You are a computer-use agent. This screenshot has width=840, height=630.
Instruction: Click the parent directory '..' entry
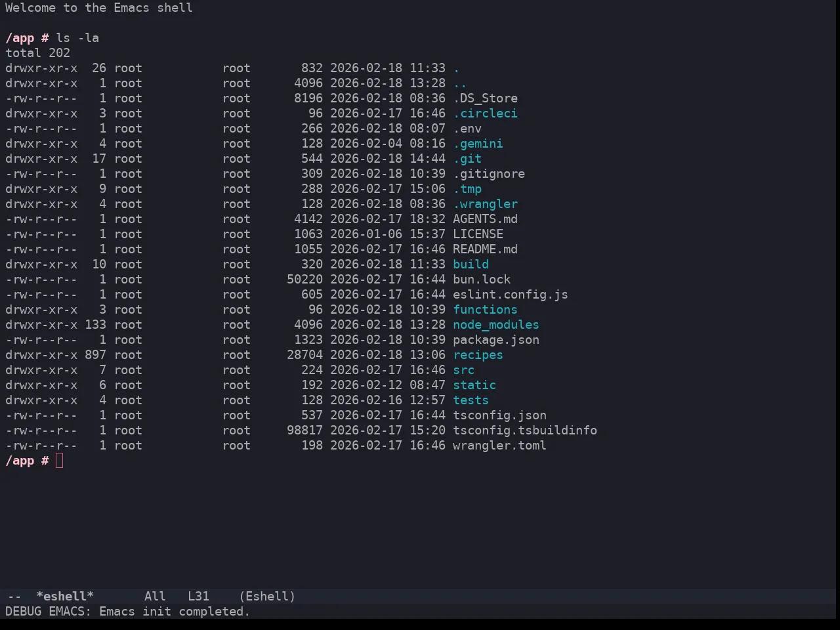pos(460,83)
